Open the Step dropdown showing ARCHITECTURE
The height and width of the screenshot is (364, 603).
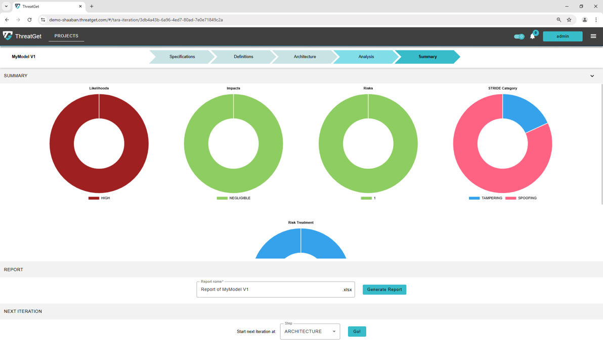point(310,332)
